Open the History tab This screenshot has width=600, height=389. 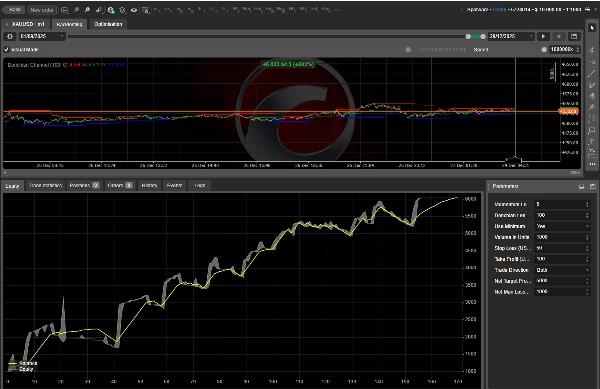(149, 186)
